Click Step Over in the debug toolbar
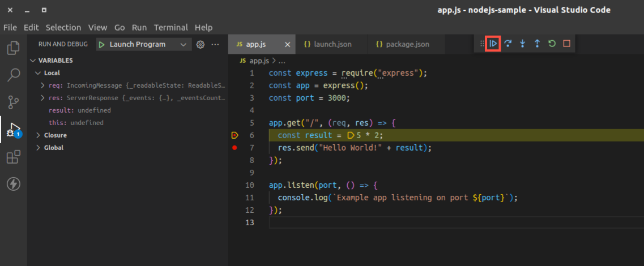Viewport: 644px width, 266px height. 508,44
